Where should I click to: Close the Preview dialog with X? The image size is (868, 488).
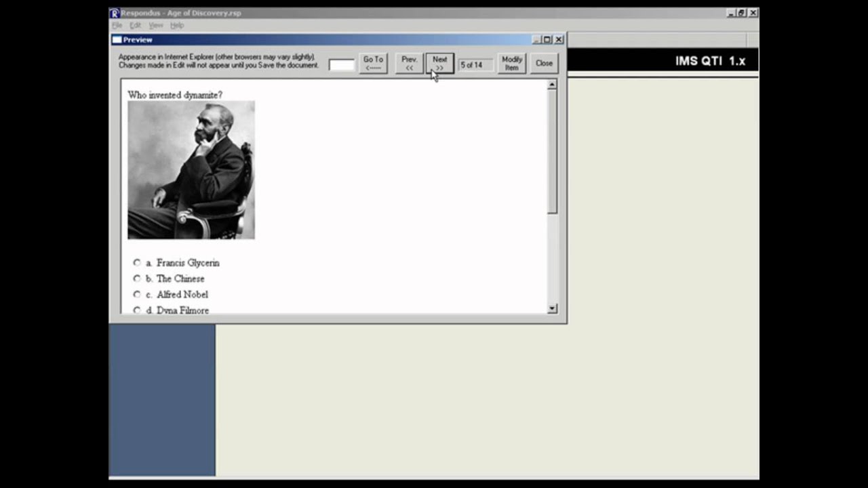click(559, 40)
